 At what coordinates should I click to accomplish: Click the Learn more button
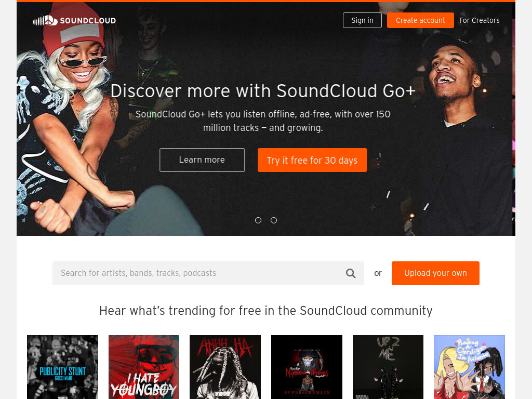(202, 160)
